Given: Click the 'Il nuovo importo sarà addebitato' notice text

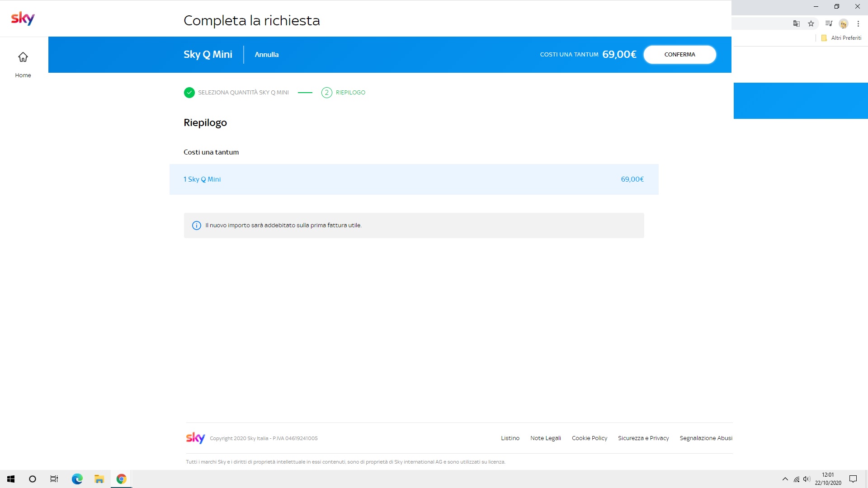Looking at the screenshot, I should [283, 225].
